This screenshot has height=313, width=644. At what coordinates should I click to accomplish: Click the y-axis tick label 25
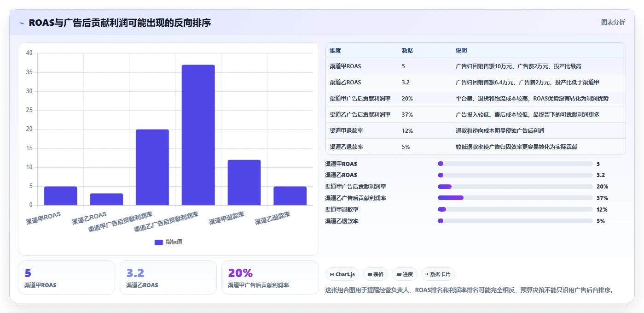(x=29, y=110)
